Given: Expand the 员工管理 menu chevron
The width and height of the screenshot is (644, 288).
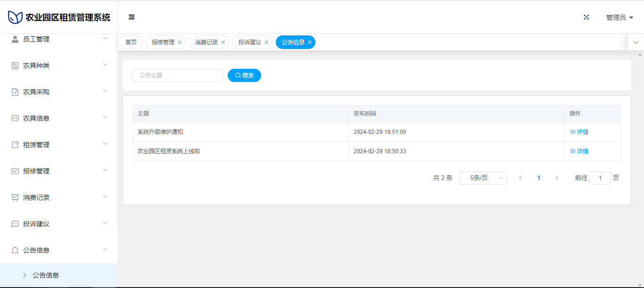Looking at the screenshot, I should click(105, 38).
